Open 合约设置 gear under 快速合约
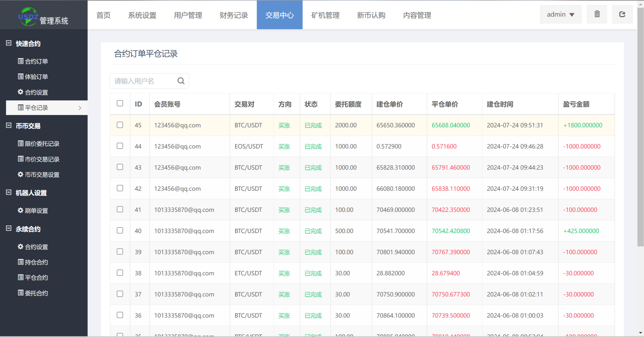 click(33, 92)
